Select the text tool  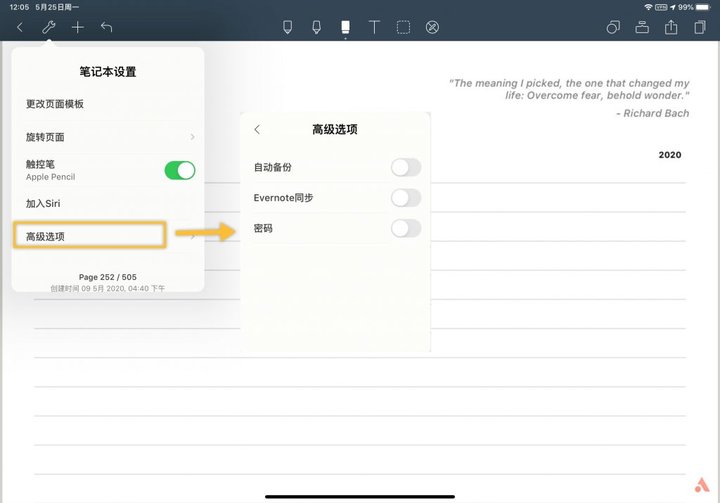point(374,27)
